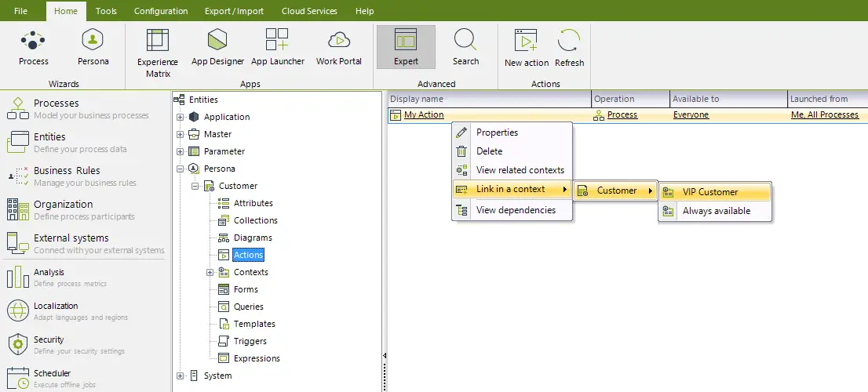868x392 pixels.
Task: Choose Always available context
Action: 715,211
